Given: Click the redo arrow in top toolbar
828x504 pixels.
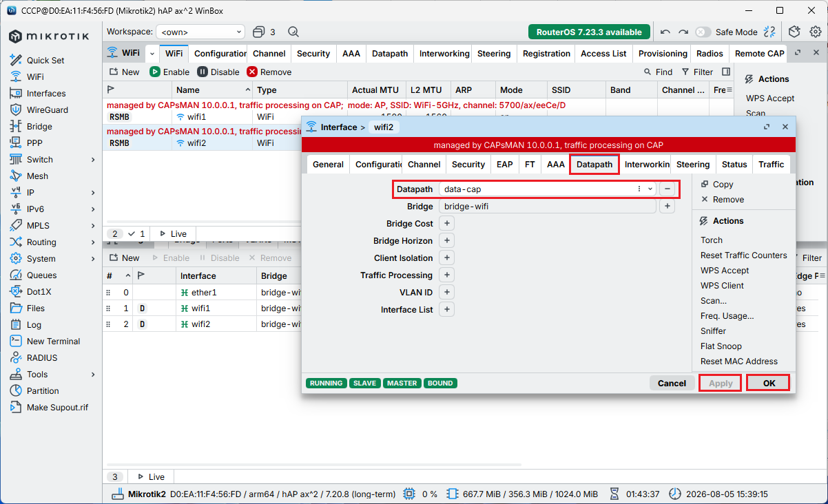Looking at the screenshot, I should click(683, 32).
